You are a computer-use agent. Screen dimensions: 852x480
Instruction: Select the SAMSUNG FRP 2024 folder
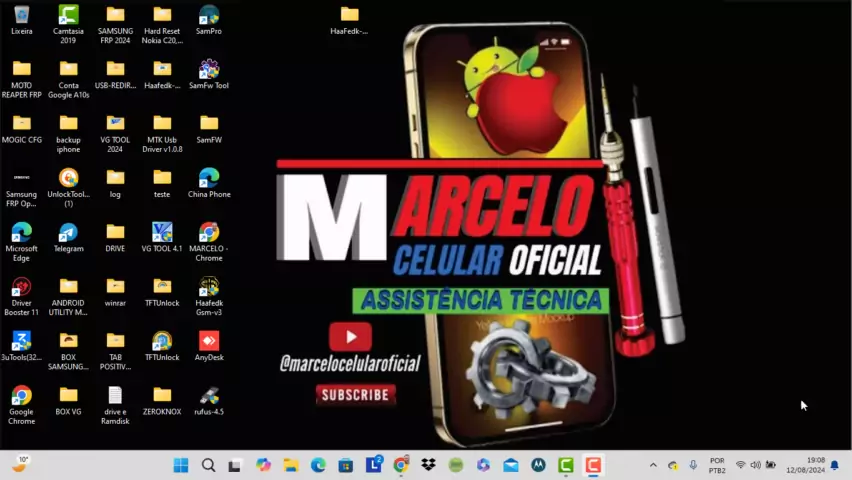coord(115,16)
